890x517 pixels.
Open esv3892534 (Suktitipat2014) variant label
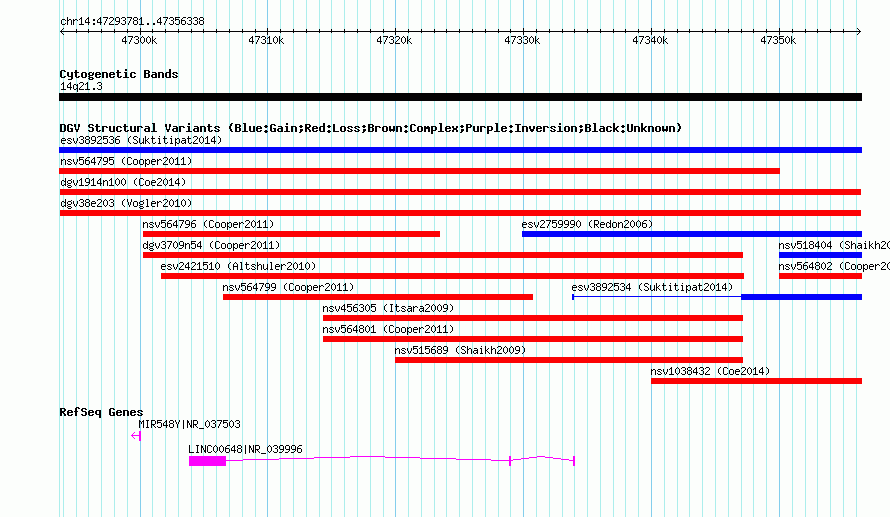coord(652,287)
